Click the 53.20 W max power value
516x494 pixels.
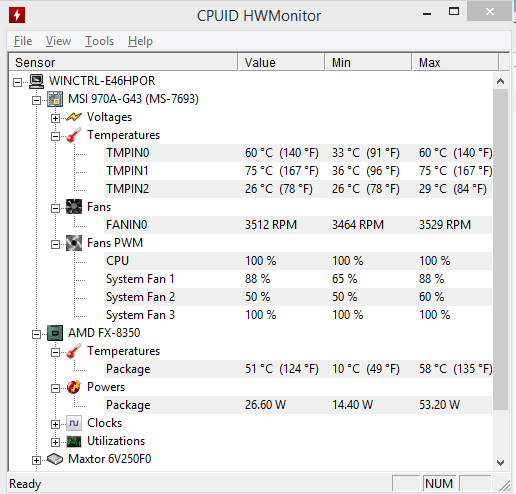click(x=439, y=405)
